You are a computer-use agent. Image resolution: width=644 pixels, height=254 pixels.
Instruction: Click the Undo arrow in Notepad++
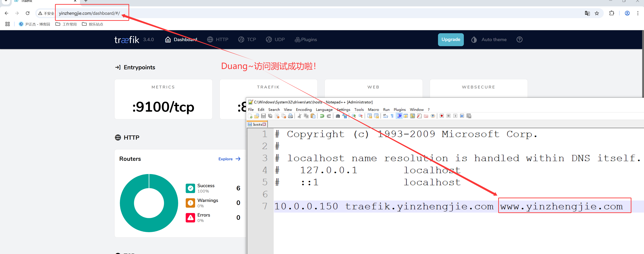(322, 116)
